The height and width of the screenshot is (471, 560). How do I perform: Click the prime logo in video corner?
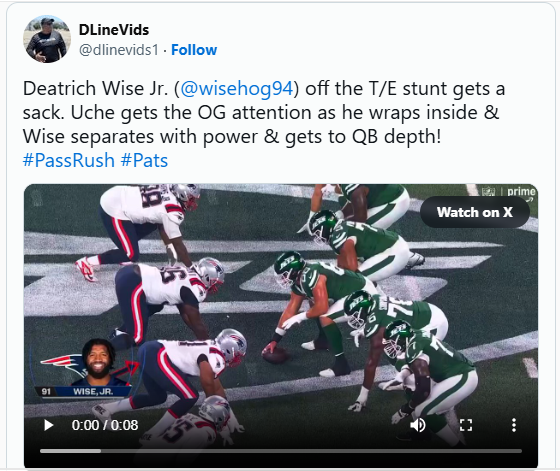coord(521,192)
